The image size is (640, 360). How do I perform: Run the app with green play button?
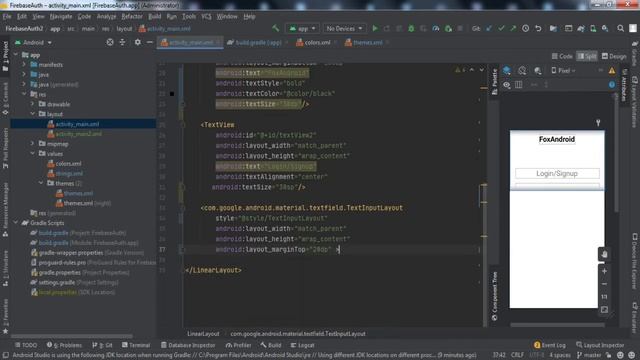coord(375,29)
